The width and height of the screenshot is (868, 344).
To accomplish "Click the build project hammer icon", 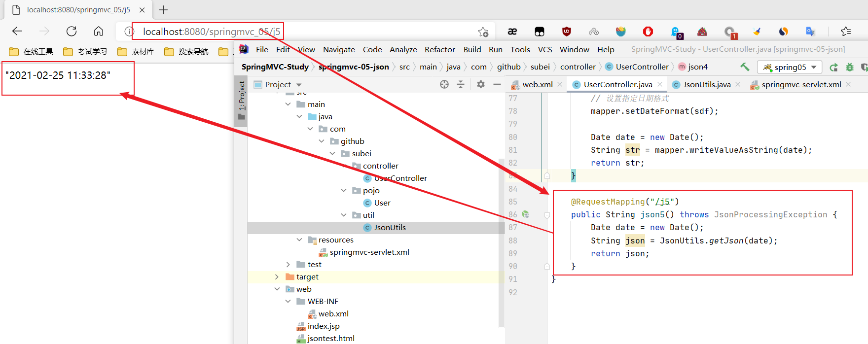I will 745,67.
